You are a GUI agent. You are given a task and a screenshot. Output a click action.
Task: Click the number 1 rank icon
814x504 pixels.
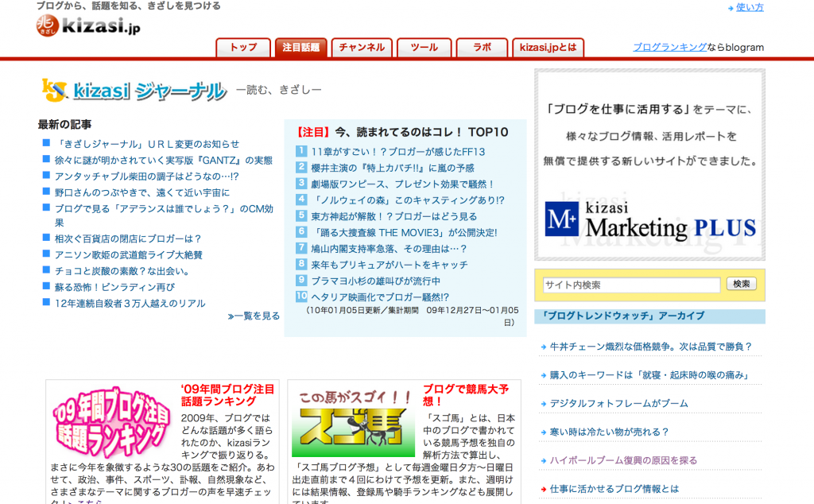tap(301, 151)
